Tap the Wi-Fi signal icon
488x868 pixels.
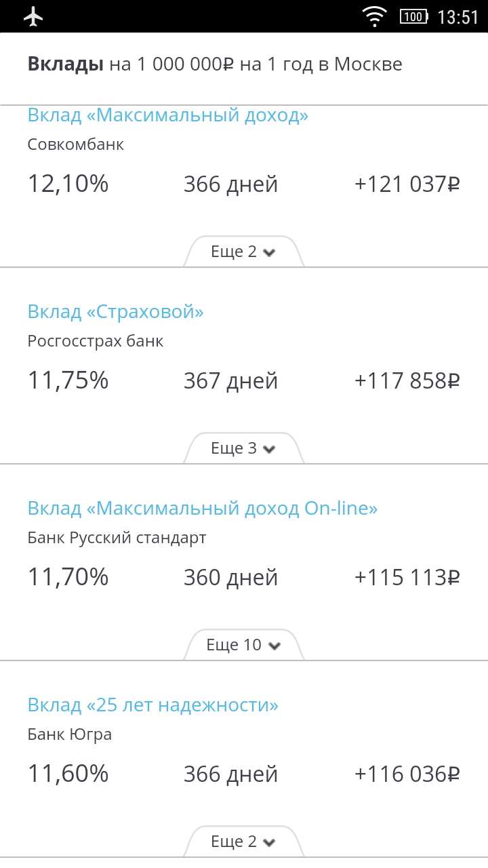click(x=374, y=17)
